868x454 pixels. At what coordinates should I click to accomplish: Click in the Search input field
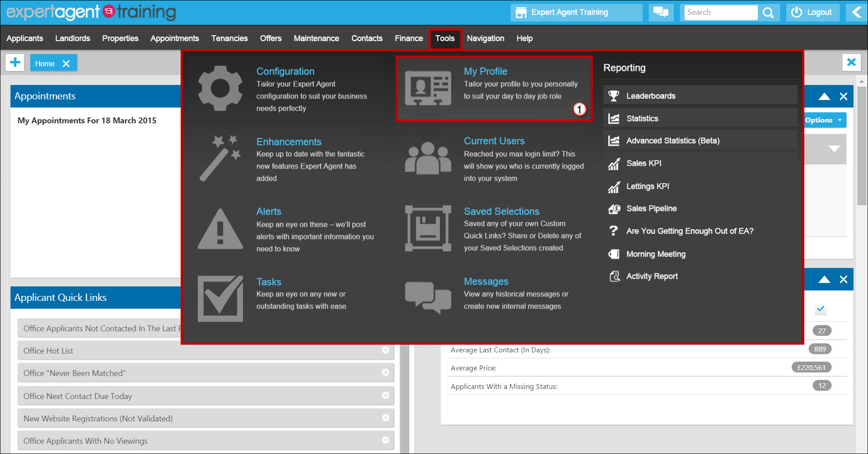(x=721, y=12)
